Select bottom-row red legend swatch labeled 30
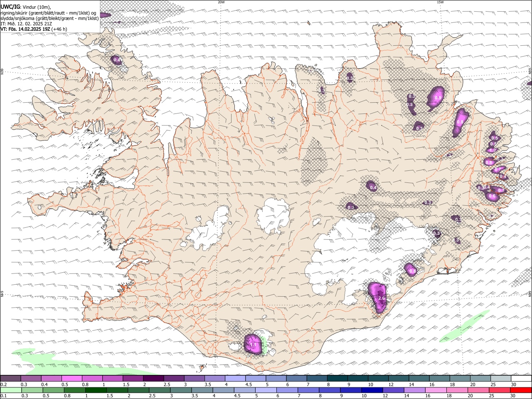The image size is (532, 399). click(x=521, y=390)
